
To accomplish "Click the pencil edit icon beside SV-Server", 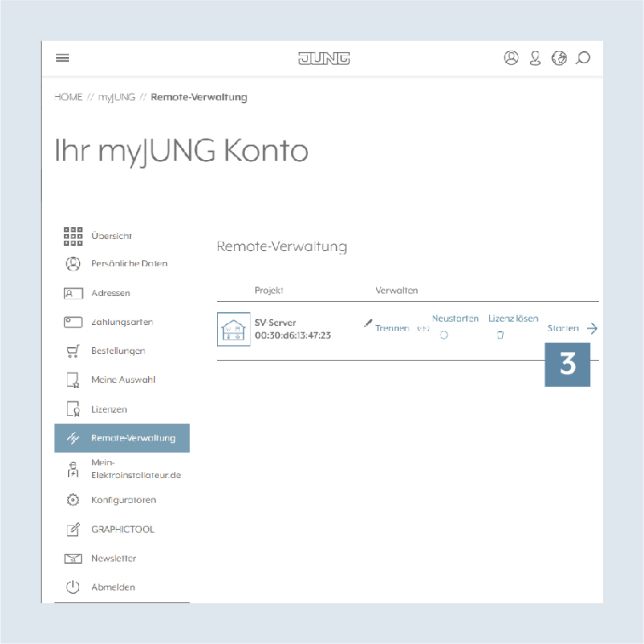I will (x=368, y=323).
